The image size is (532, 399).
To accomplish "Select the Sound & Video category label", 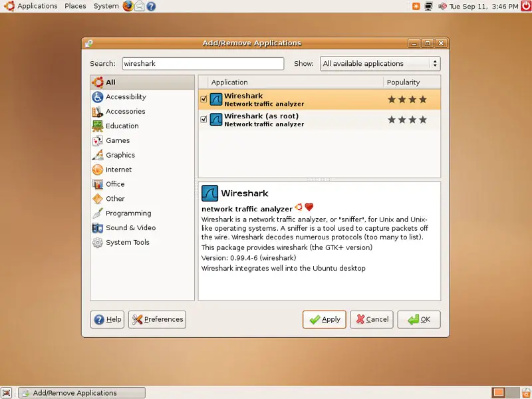I will (130, 228).
